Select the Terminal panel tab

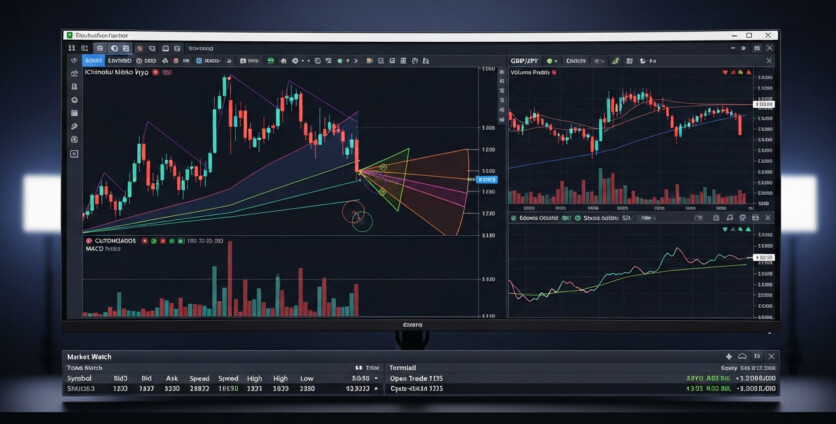pos(403,368)
